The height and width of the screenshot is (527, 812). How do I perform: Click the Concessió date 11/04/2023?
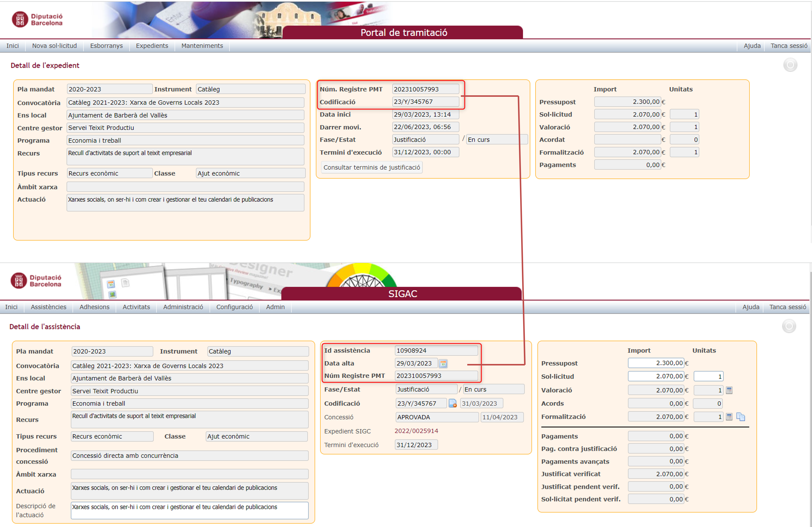coord(502,417)
